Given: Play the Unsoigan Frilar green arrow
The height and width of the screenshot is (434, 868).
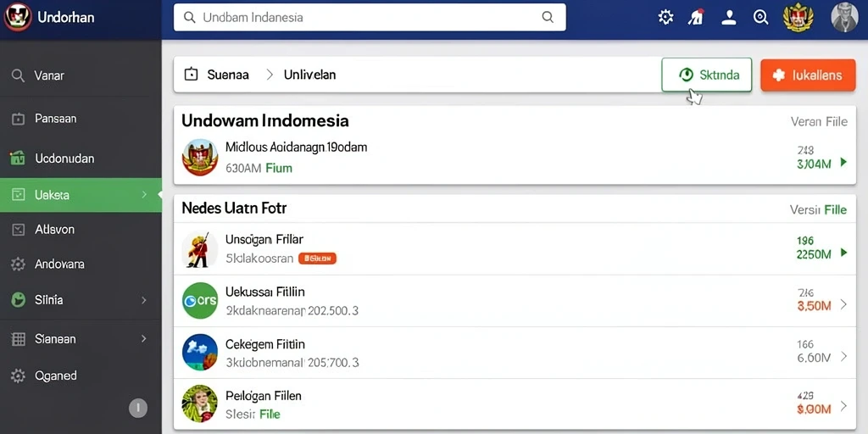Looking at the screenshot, I should coord(843,253).
